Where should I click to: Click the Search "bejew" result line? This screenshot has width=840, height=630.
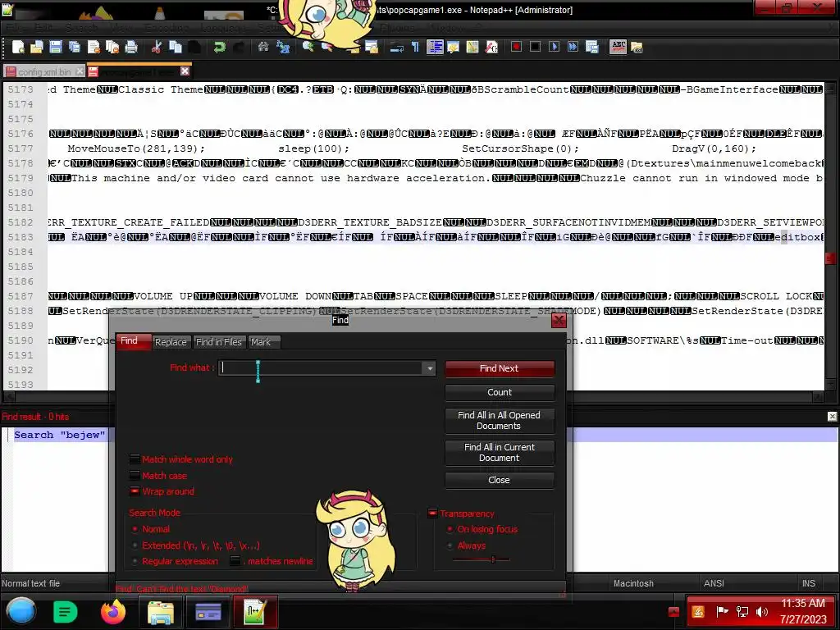pyautogui.click(x=59, y=435)
